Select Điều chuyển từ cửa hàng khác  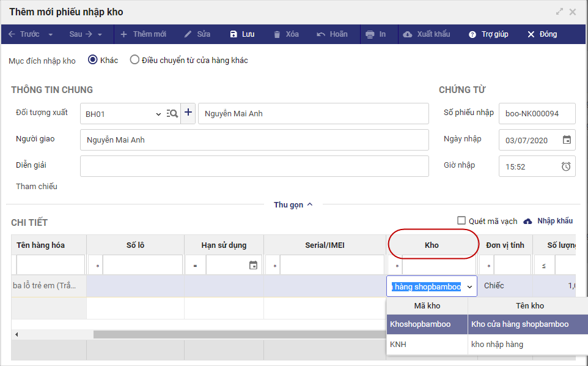[134, 60]
